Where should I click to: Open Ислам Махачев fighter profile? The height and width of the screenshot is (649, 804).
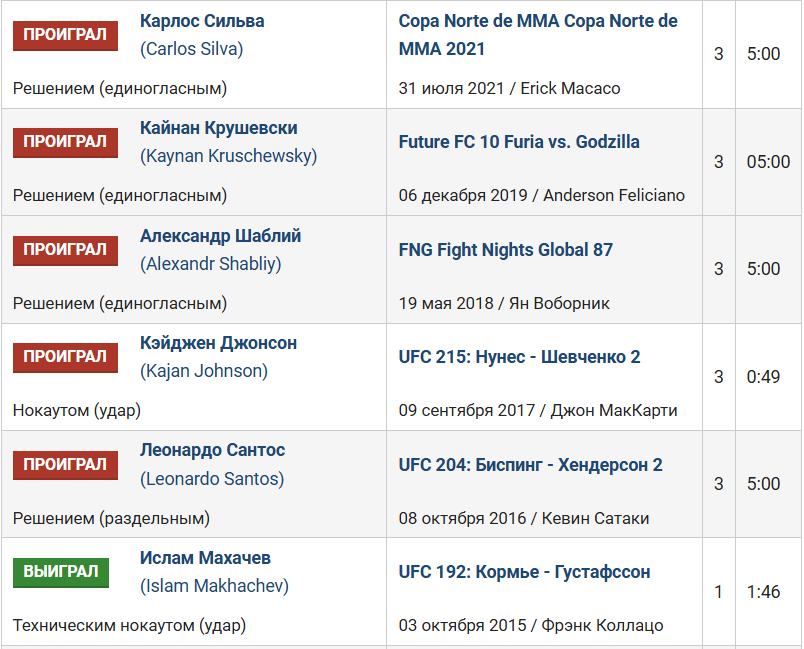(x=205, y=558)
